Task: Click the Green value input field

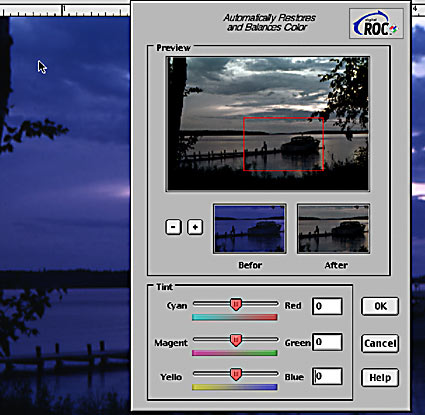Action: tap(327, 342)
